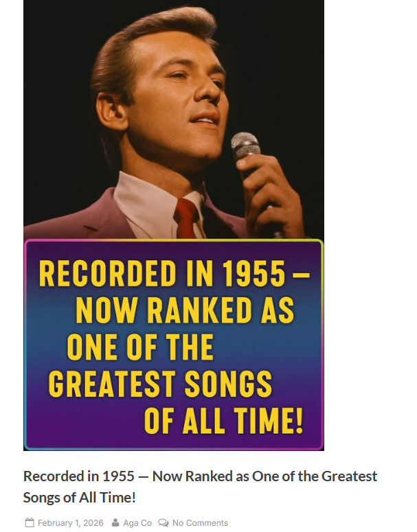Click "NOW RANKED AS" on the banner
The height and width of the screenshot is (532, 417).
(184, 311)
